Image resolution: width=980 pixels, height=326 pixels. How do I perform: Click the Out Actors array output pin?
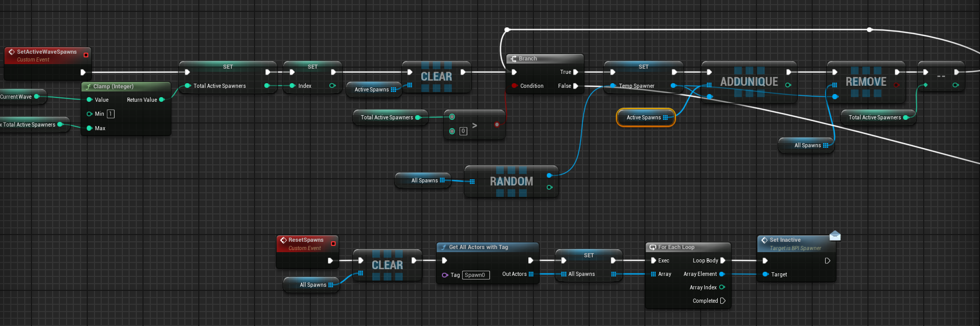click(531, 274)
